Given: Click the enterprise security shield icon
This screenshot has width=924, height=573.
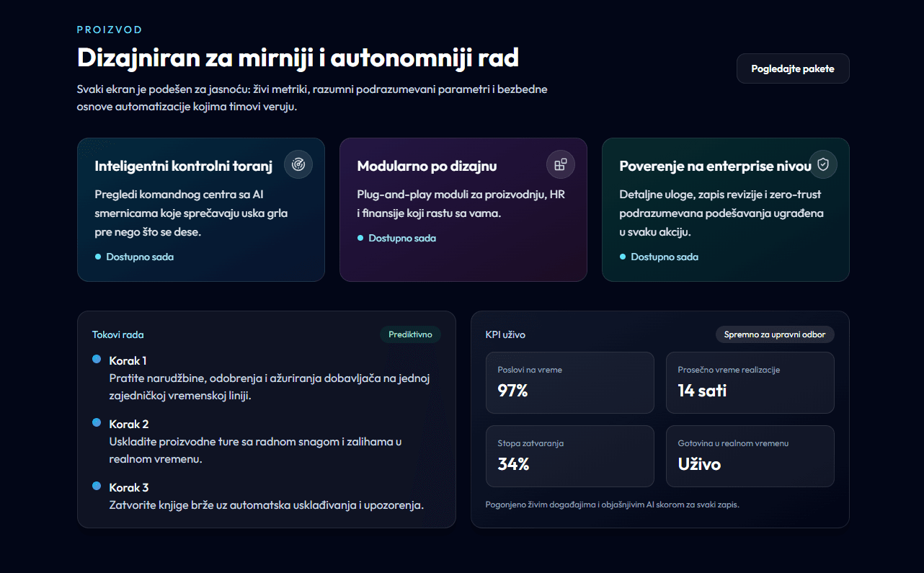Looking at the screenshot, I should pos(822,164).
